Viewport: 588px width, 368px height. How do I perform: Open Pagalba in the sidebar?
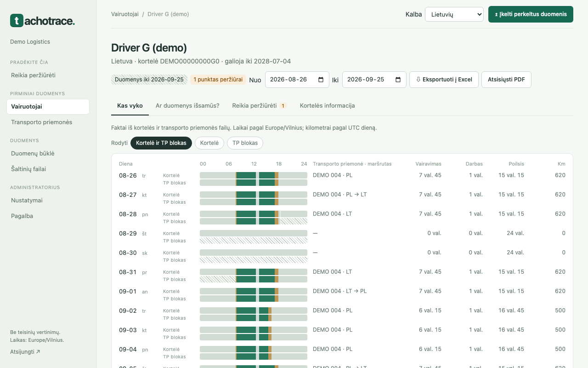pyautogui.click(x=48, y=216)
